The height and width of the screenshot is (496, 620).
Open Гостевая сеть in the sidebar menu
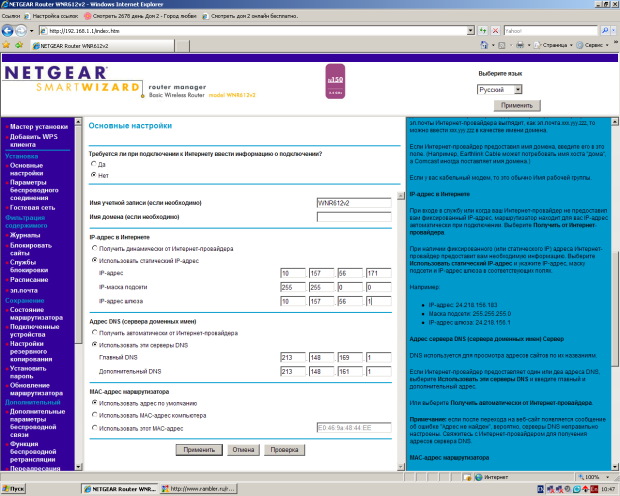32,208
